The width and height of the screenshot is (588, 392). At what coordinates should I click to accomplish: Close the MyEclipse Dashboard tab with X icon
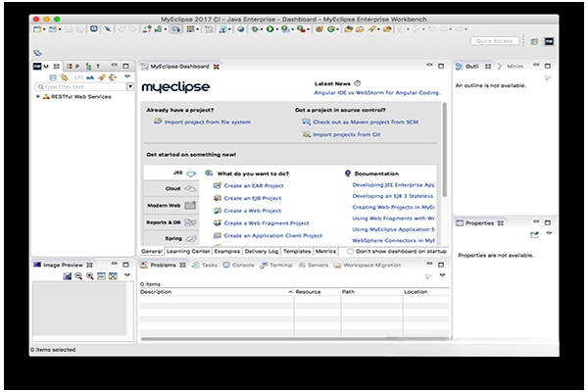(x=217, y=67)
